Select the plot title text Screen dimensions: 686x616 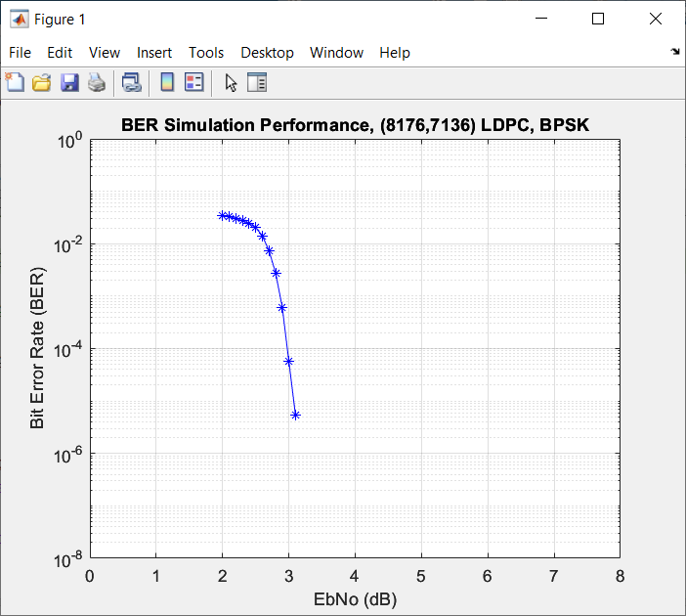[x=355, y=125]
